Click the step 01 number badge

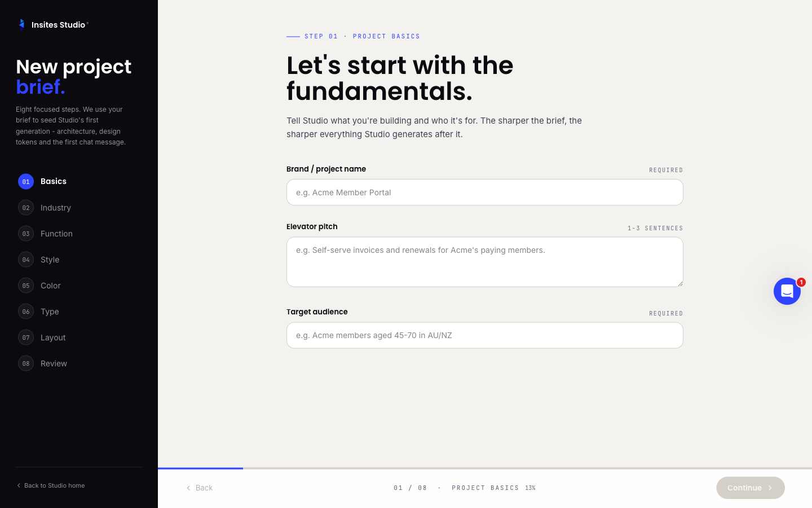pos(26,182)
